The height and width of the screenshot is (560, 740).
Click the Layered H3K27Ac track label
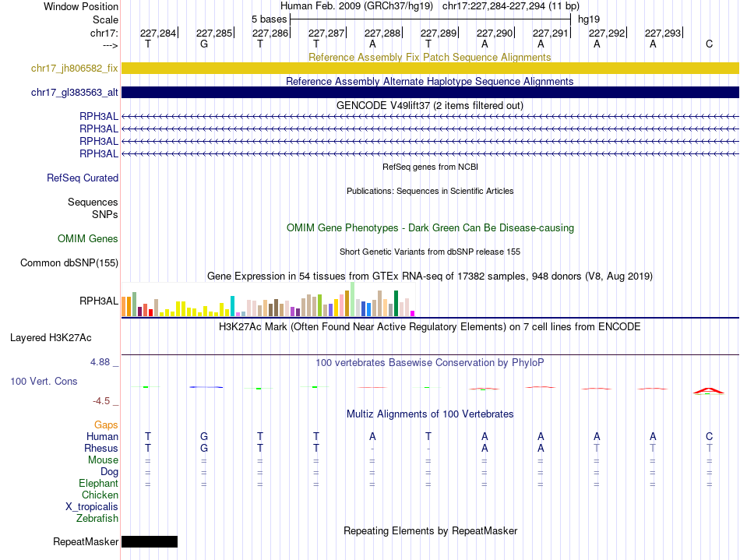click(51, 338)
